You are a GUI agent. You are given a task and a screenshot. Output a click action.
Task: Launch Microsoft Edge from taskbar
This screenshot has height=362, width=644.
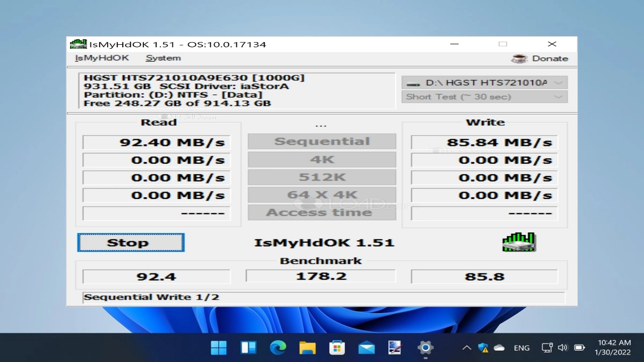(x=278, y=347)
